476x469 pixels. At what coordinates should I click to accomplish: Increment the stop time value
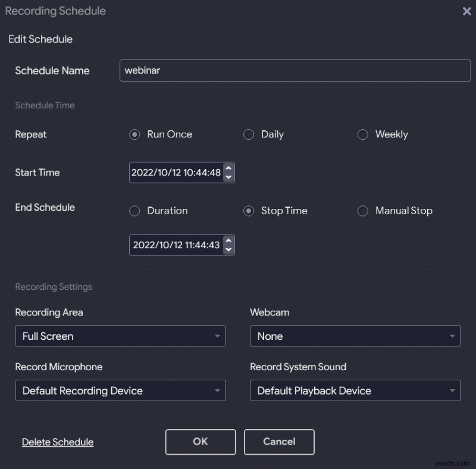pyautogui.click(x=229, y=241)
